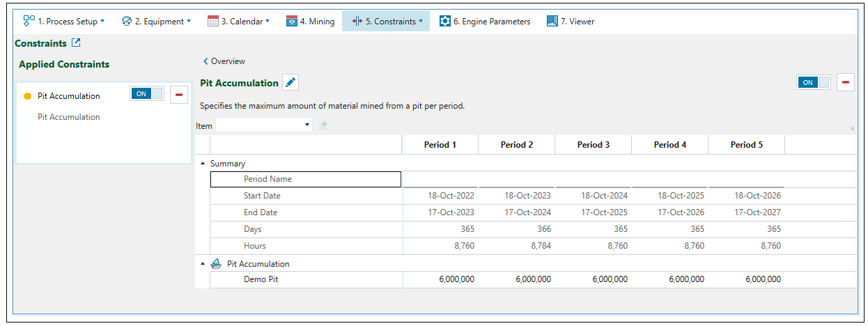Click the Period Name input cell
Image resolution: width=868 pixels, height=326 pixels.
point(305,179)
